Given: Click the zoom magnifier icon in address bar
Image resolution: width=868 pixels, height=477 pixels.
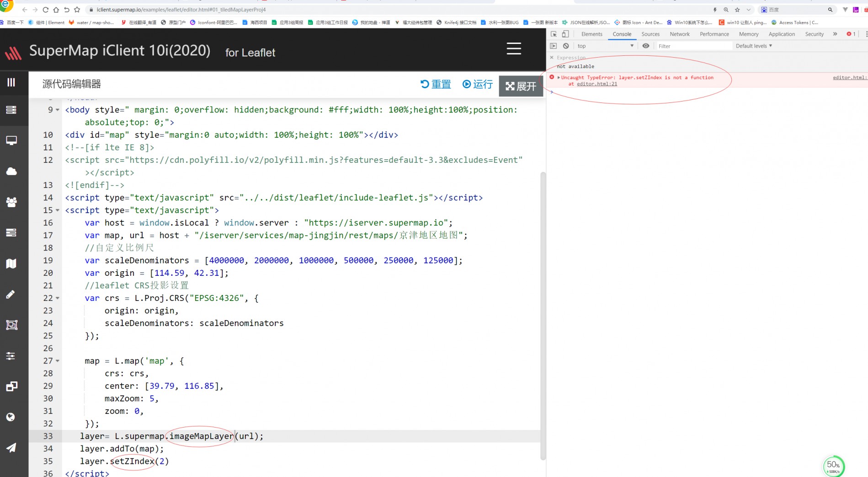Looking at the screenshot, I should [x=726, y=10].
